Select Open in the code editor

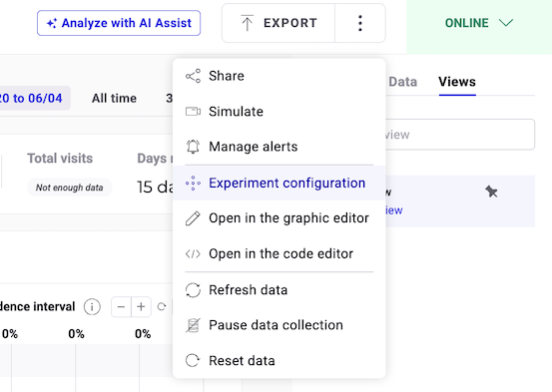[279, 253]
